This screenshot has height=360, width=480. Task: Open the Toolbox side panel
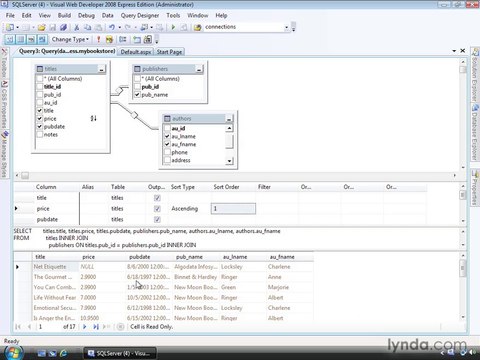click(x=4, y=62)
